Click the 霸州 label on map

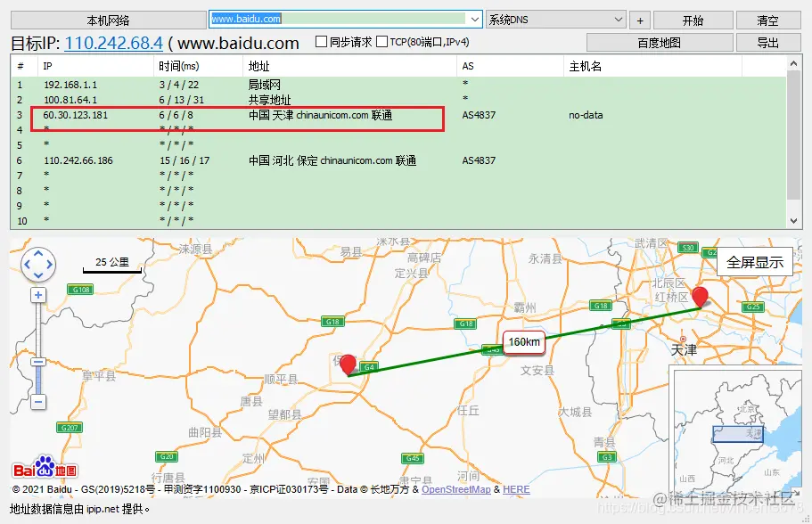[x=525, y=307]
